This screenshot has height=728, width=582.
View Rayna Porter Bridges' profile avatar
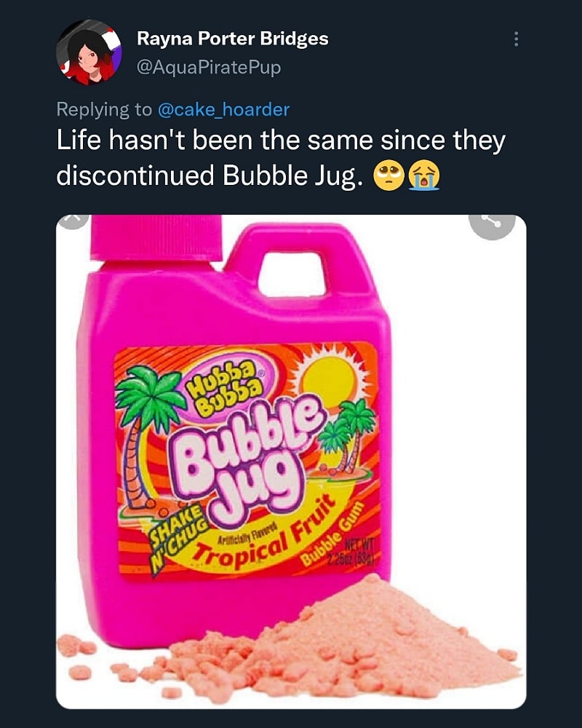(89, 52)
